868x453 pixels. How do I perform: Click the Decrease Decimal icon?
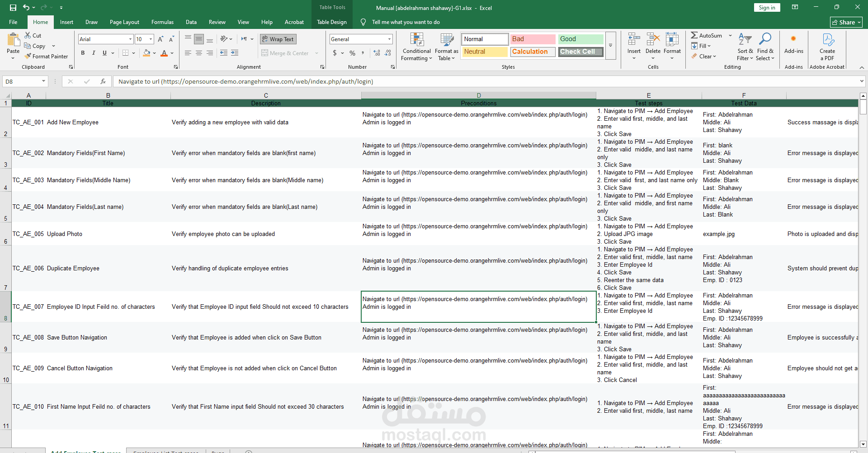(388, 53)
